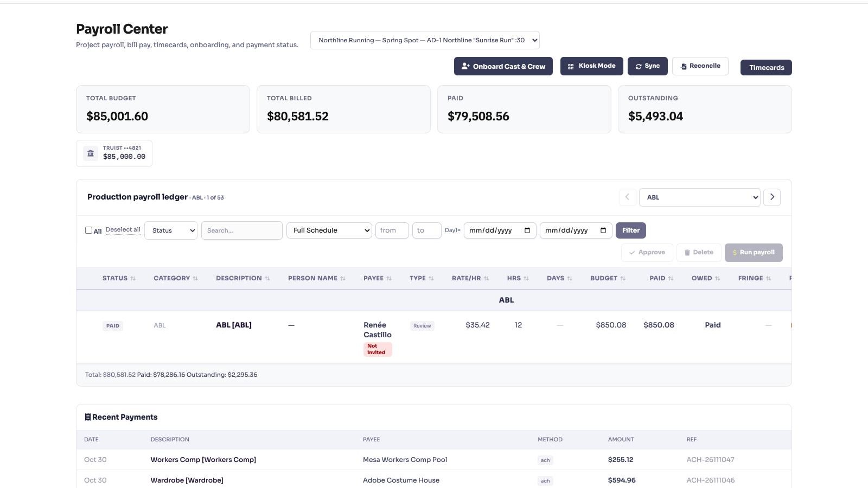The image size is (868, 488).
Task: Enter Kiosk Mode
Action: click(x=592, y=66)
